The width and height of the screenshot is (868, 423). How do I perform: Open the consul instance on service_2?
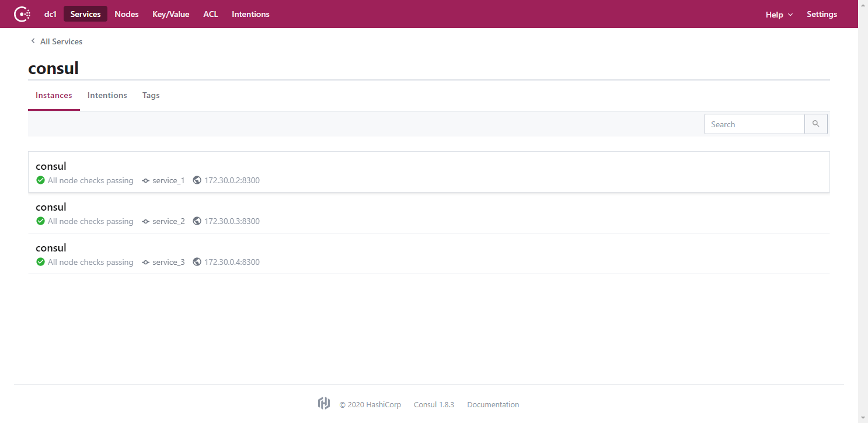(51, 207)
